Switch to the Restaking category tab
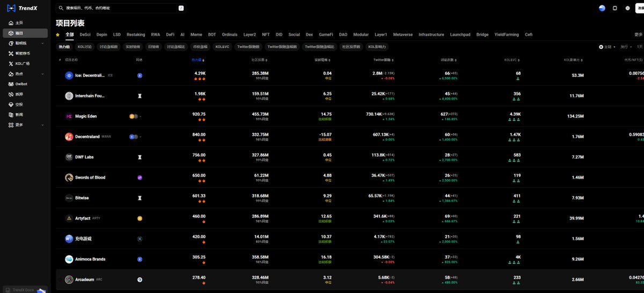The width and height of the screenshot is (644, 293). point(136,34)
